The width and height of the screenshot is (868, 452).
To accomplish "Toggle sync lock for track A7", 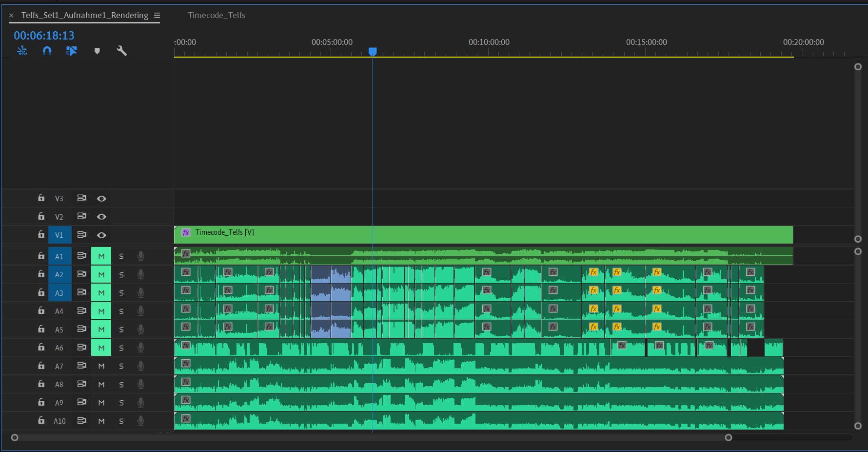I will point(81,366).
